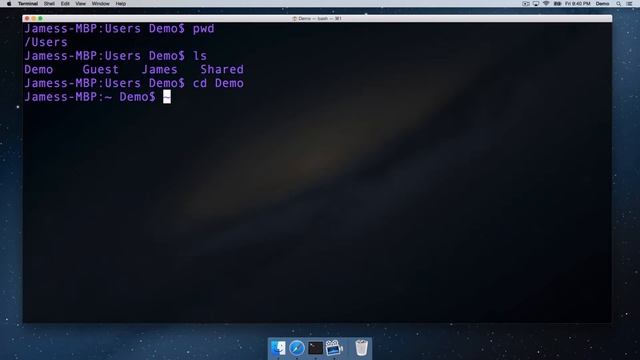
Task: Click the clock showing Fri 9:40 PM
Action: (x=578, y=4)
